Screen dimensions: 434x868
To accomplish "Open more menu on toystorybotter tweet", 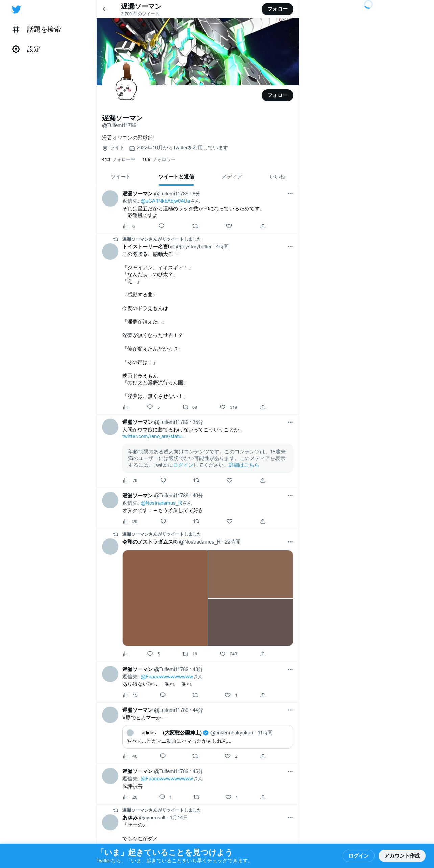I will coord(290,247).
